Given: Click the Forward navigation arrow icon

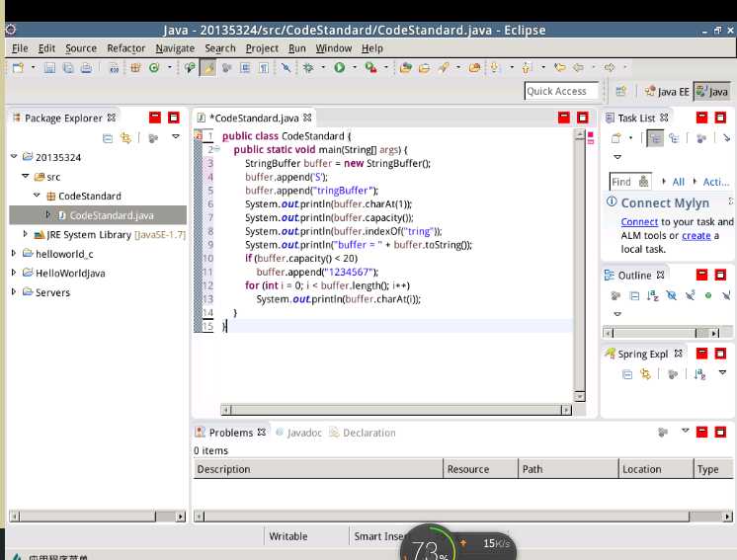Looking at the screenshot, I should point(610,68).
